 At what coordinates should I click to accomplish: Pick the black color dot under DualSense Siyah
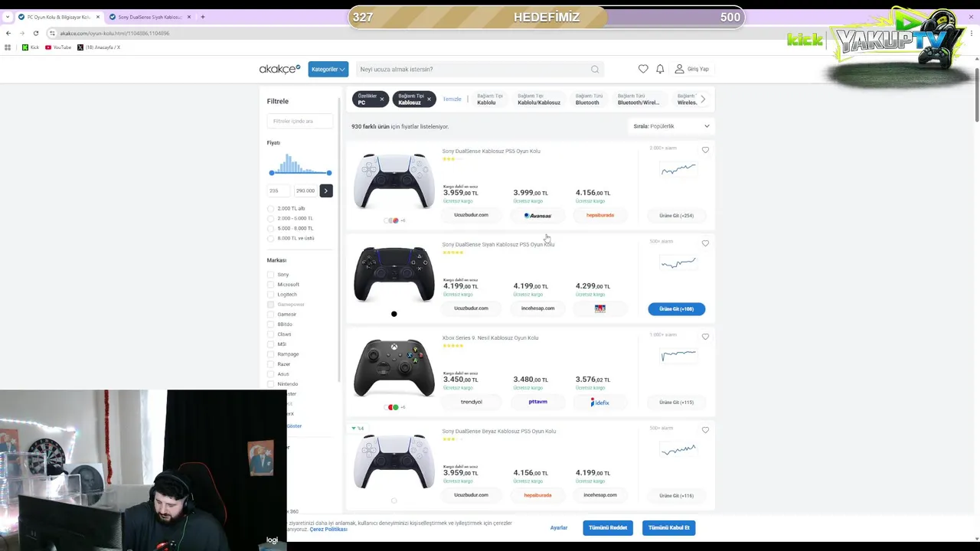pyautogui.click(x=394, y=314)
